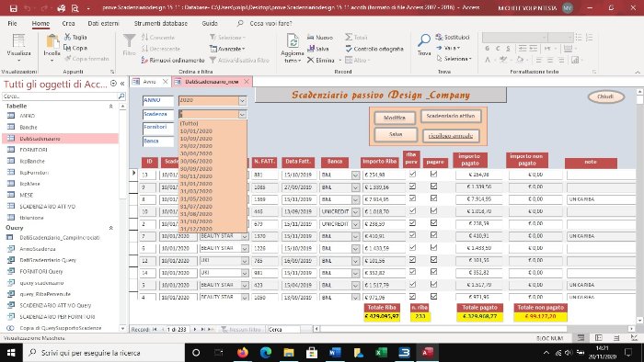Click the Nuovo record icon
This screenshot has height=362, width=644.
click(x=311, y=38)
